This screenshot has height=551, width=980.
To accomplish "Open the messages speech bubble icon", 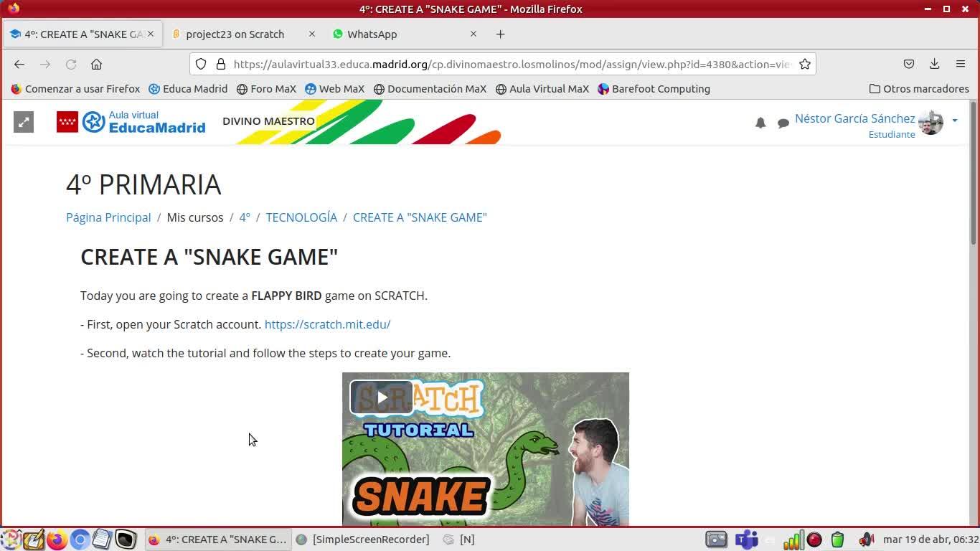I will [x=783, y=123].
